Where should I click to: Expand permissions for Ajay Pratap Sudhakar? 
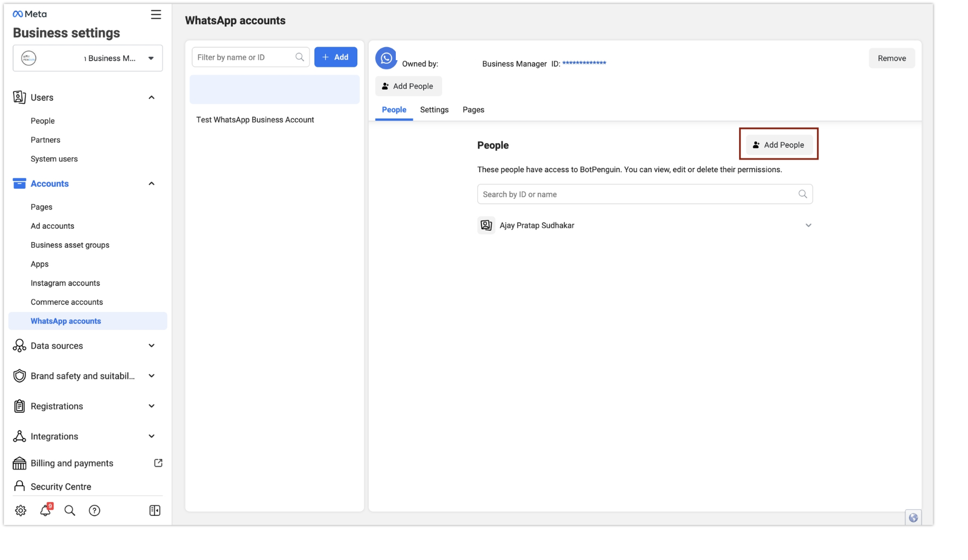coord(808,225)
